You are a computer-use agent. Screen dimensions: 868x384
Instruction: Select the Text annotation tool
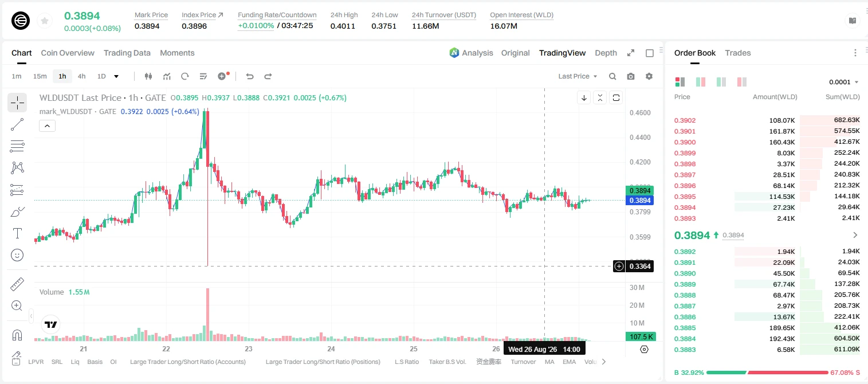[x=17, y=233]
